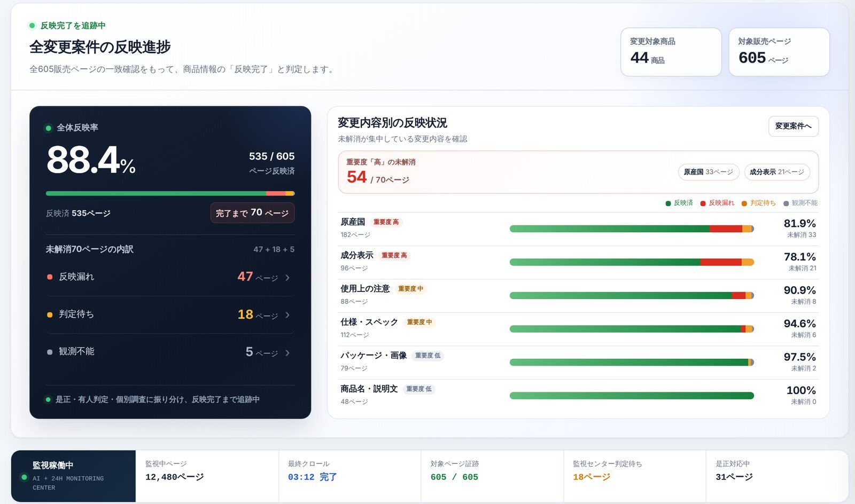Viewport: 855px width, 504px height.
Task: Click the 仕様・スペック row progress bar
Action: pos(632,329)
